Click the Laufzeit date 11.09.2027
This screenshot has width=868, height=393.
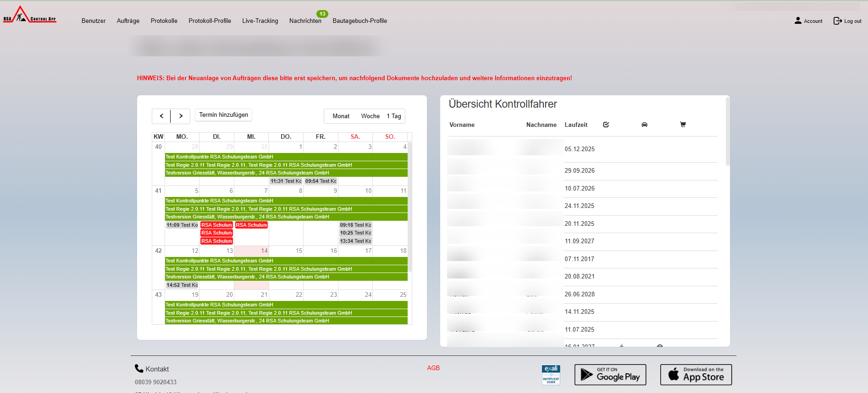tap(580, 241)
